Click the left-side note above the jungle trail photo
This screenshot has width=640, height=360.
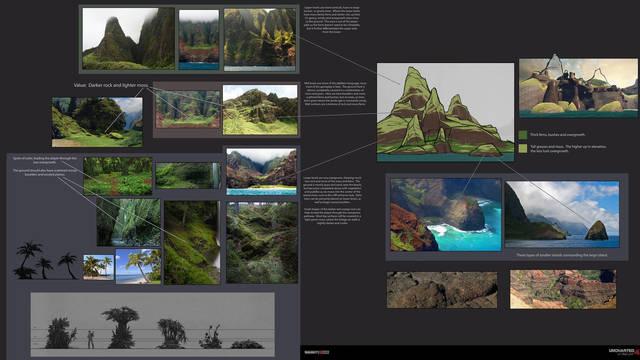45,167
